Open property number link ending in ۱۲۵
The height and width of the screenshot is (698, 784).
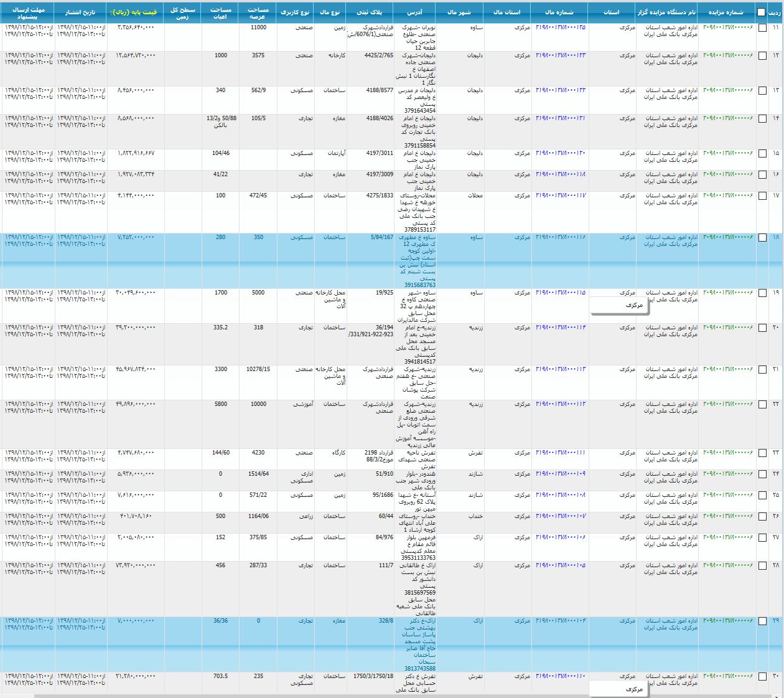[x=560, y=27]
